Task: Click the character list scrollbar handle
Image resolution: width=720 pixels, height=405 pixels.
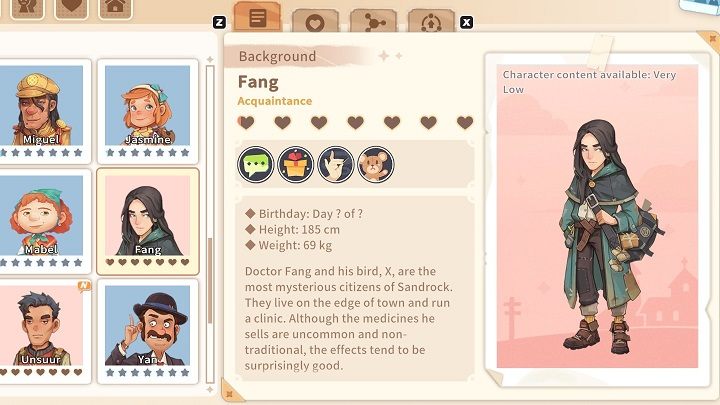Action: pos(210,280)
